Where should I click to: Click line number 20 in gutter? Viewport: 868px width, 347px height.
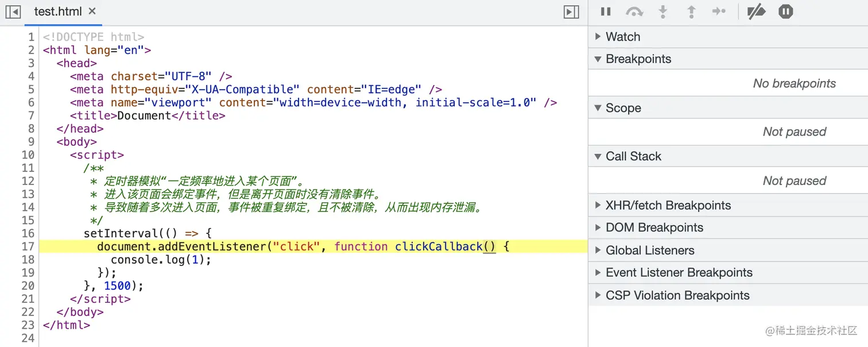pos(28,286)
